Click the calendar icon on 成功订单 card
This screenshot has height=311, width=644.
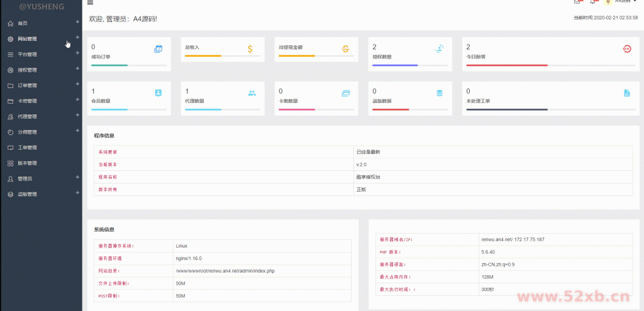click(158, 48)
